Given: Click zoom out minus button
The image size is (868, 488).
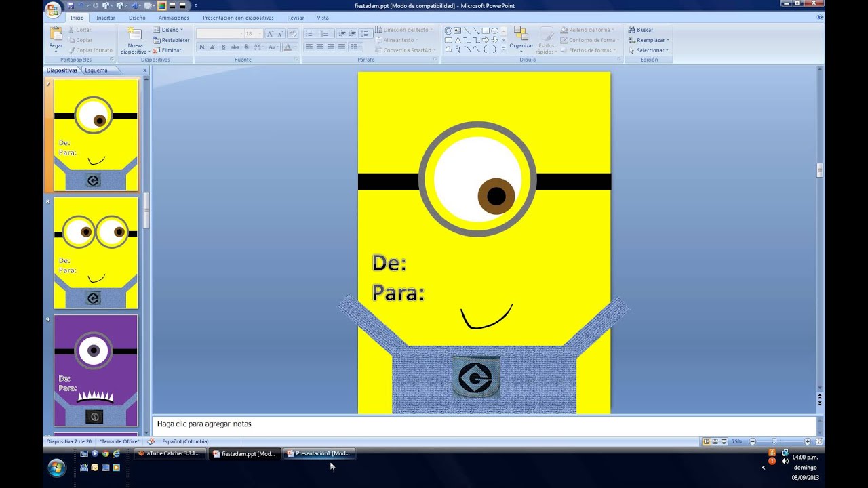Looking at the screenshot, I should (752, 441).
